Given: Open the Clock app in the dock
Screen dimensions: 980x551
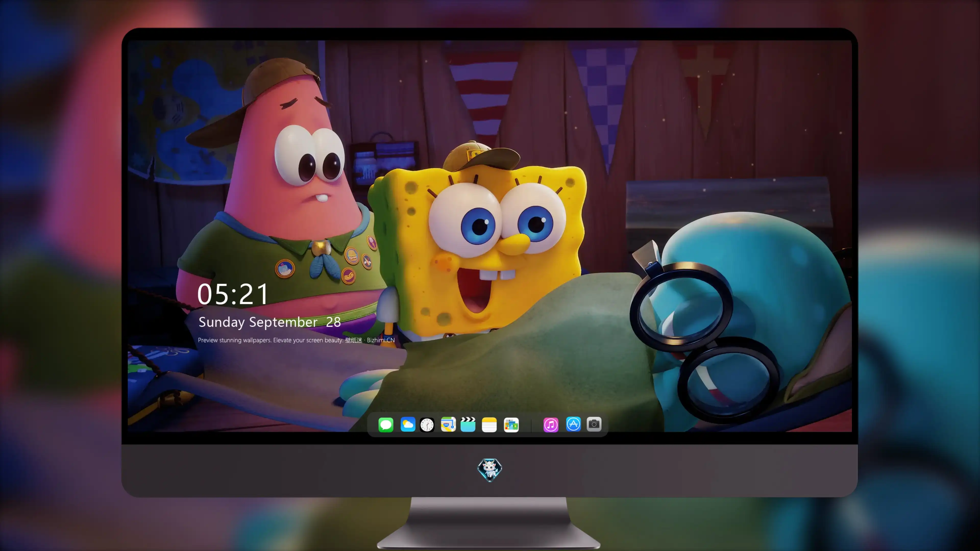Looking at the screenshot, I should (x=427, y=424).
